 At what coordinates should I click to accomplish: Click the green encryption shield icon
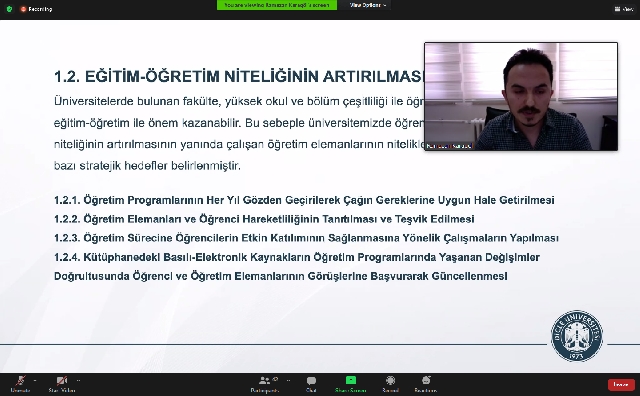(9, 9)
